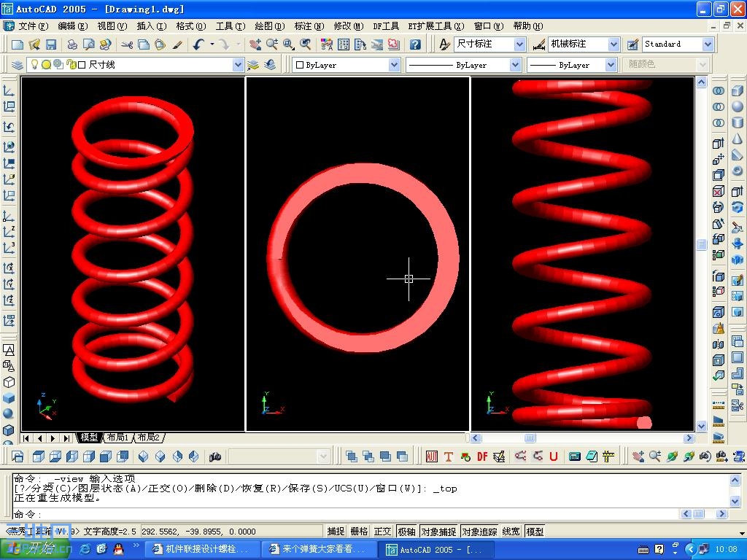Viewport: 747px width, 560px height.
Task: Open the 文件(F) menu
Action: [34, 26]
